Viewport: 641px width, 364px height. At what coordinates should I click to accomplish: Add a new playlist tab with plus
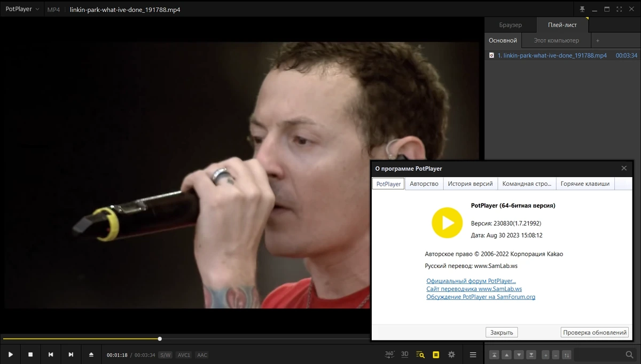tap(598, 41)
